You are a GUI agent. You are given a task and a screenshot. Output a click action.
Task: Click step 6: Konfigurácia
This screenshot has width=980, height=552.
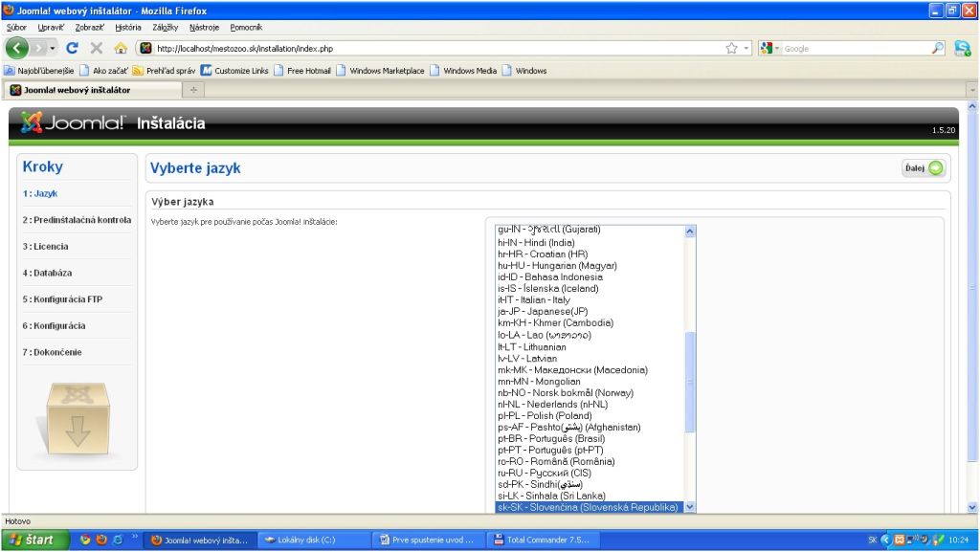click(54, 325)
